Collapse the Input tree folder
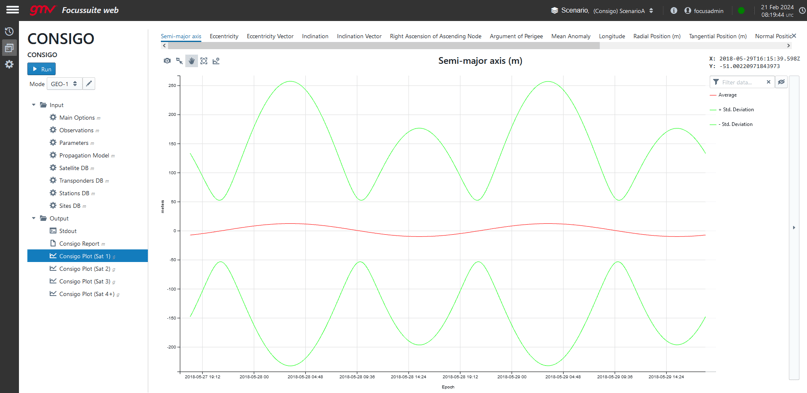Image resolution: width=807 pixels, height=393 pixels. pos(34,105)
